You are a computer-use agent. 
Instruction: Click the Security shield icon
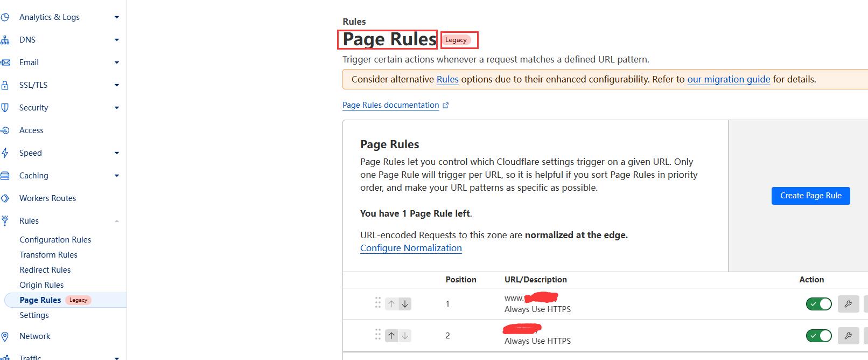5,108
